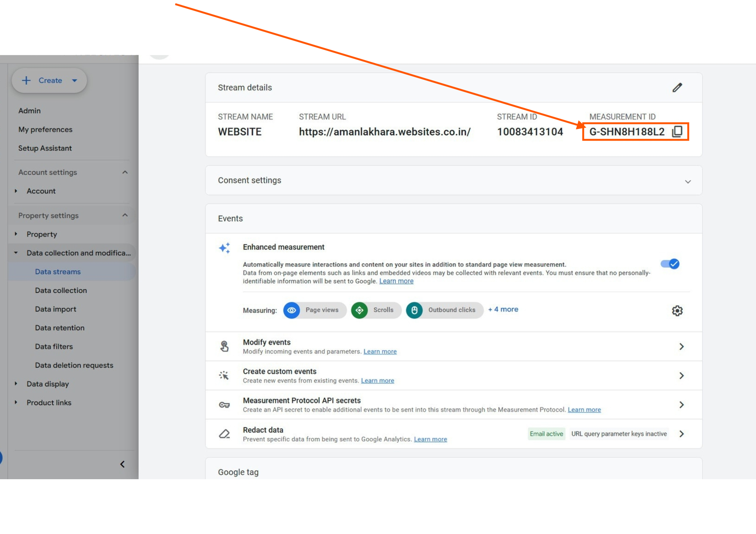Click the Redact data eraser icon
This screenshot has height=534, width=756.
point(225,434)
